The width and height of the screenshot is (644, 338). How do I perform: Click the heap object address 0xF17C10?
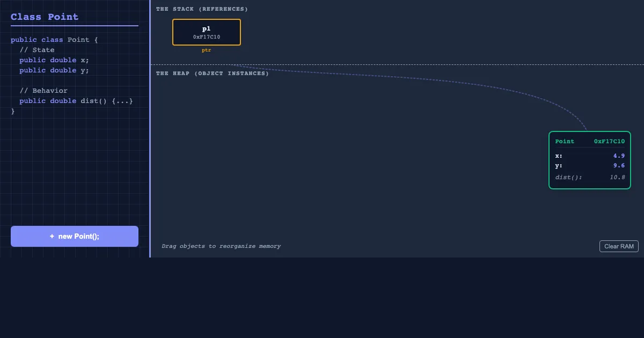coord(610,141)
